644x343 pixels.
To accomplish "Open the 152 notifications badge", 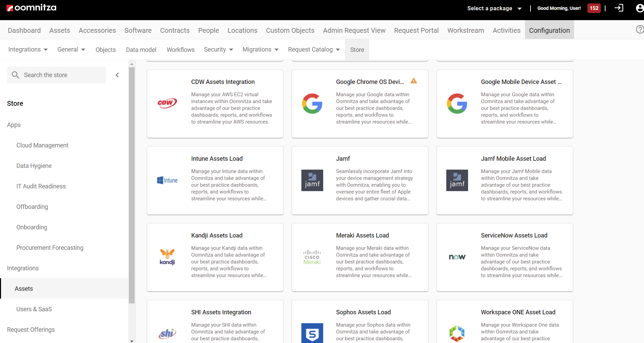I will (x=594, y=8).
